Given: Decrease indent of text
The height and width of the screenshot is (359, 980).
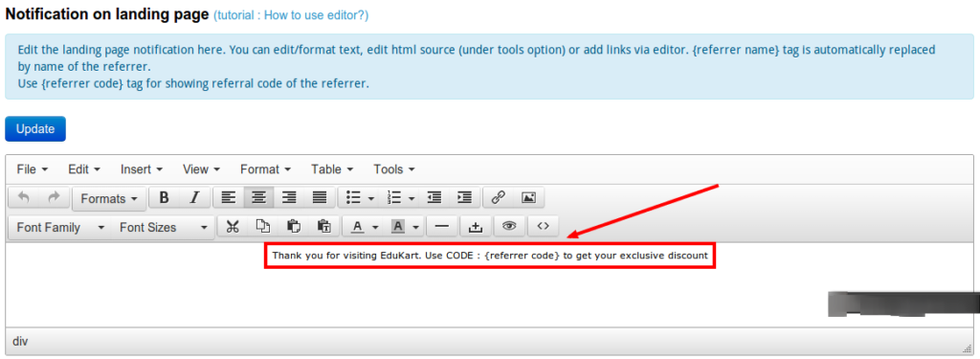Looking at the screenshot, I should [434, 197].
